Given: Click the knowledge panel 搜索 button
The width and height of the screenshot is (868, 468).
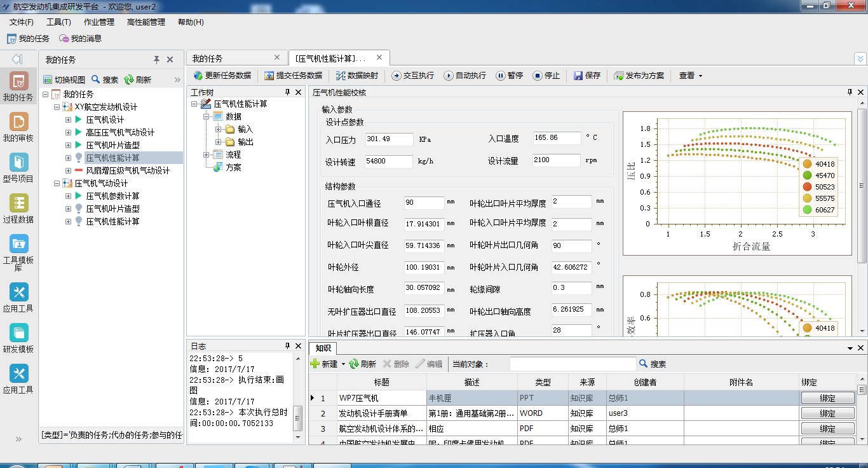Looking at the screenshot, I should click(653, 364).
